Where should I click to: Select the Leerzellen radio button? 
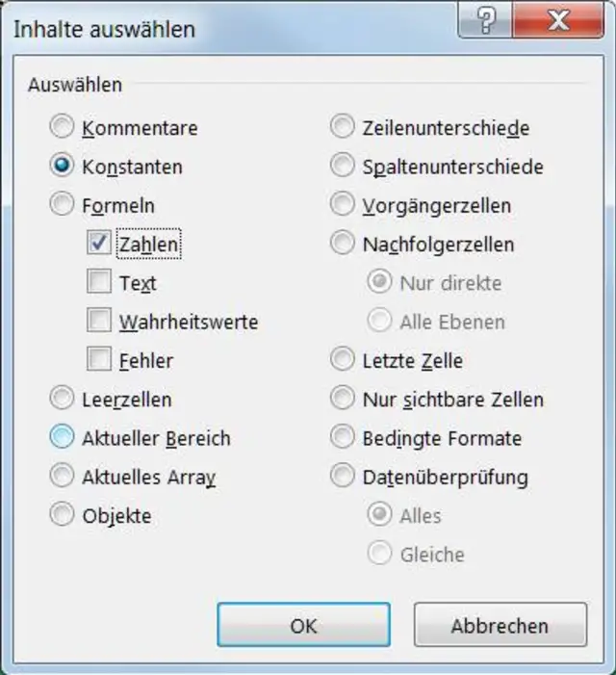click(63, 399)
